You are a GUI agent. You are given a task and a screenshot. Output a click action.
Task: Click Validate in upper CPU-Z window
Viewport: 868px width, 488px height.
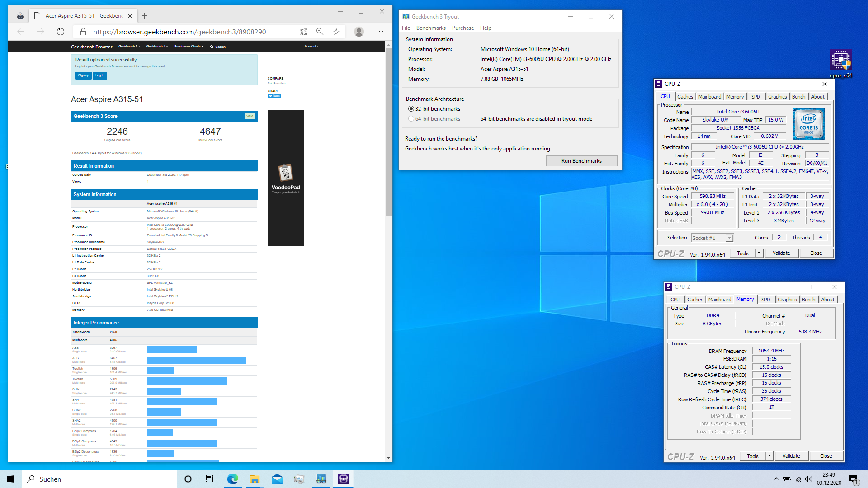coord(781,253)
